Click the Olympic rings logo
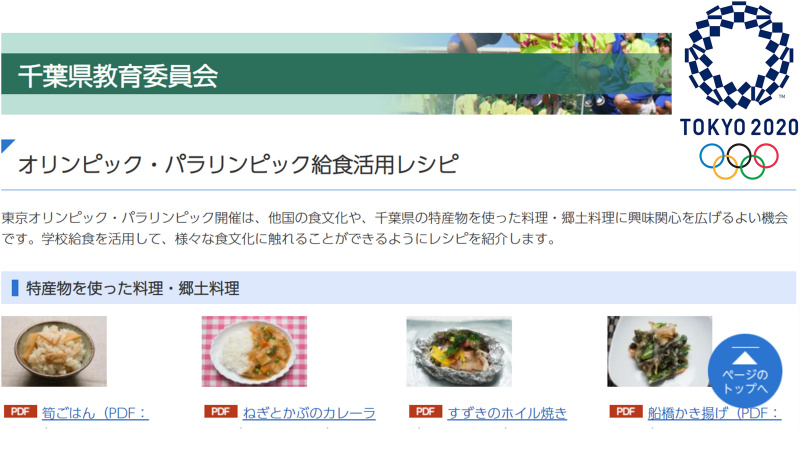The image size is (800, 450). pos(739,161)
